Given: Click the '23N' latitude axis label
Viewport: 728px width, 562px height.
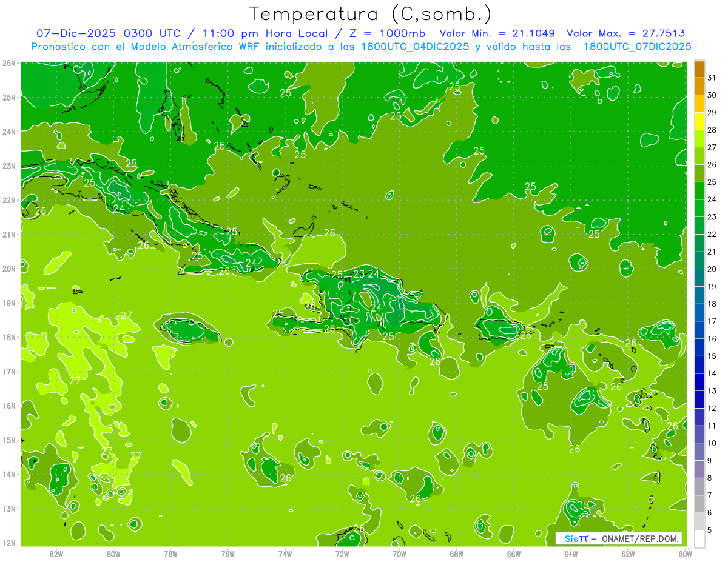Looking at the screenshot, I should point(8,166).
